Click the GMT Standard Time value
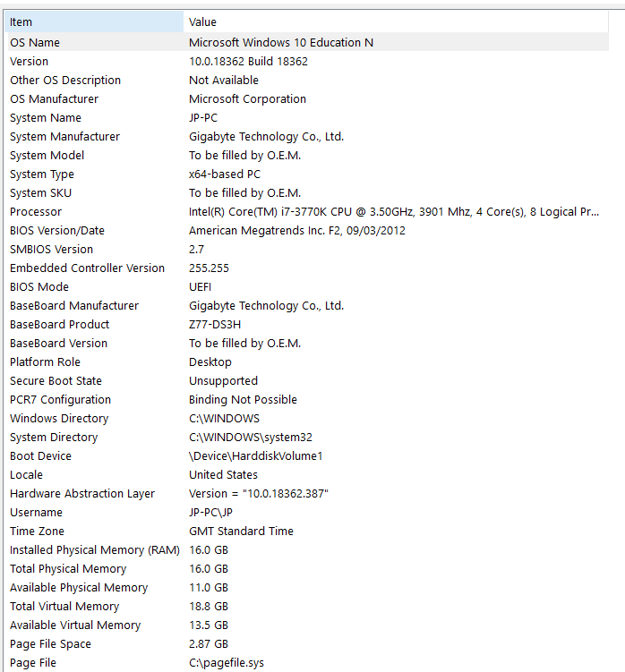625x672 pixels. pos(241,532)
